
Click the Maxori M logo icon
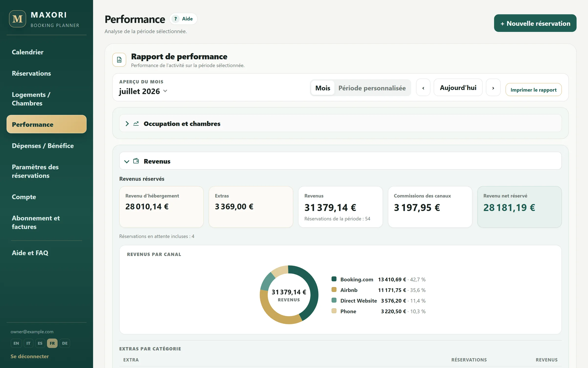click(17, 19)
